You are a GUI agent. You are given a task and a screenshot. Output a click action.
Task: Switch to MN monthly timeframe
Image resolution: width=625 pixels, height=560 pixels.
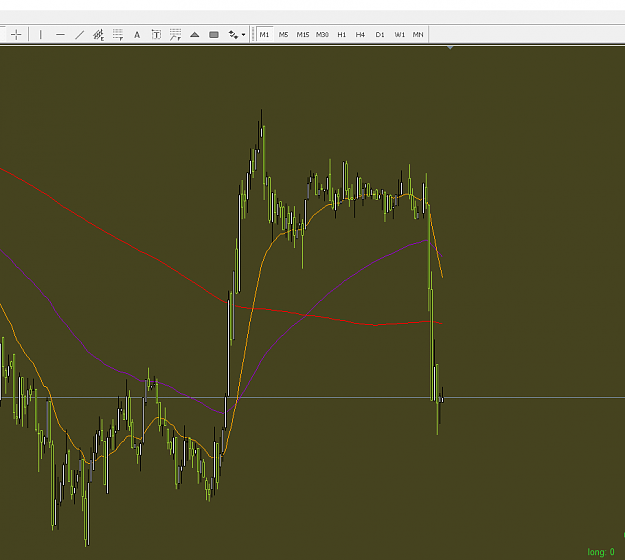click(418, 35)
